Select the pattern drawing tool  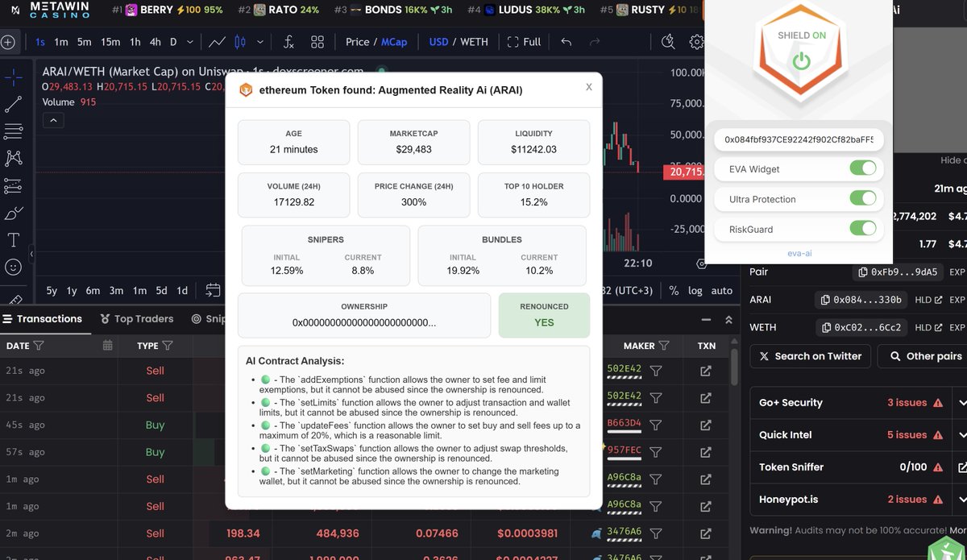(x=13, y=158)
